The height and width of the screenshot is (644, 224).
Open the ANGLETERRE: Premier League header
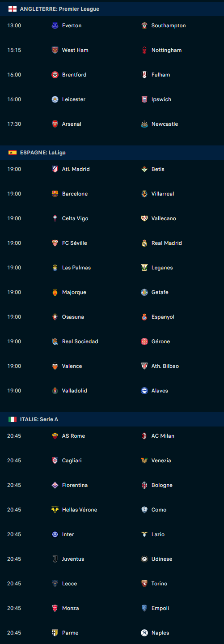(x=112, y=9)
